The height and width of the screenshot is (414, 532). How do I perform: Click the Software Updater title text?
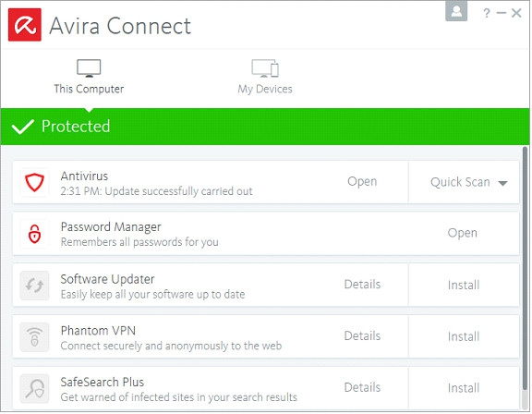(107, 279)
